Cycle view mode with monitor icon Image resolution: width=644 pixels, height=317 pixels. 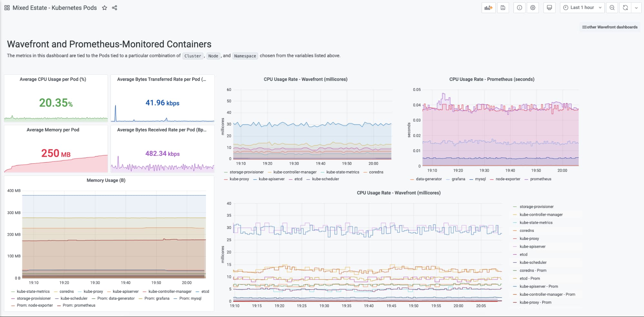[549, 8]
